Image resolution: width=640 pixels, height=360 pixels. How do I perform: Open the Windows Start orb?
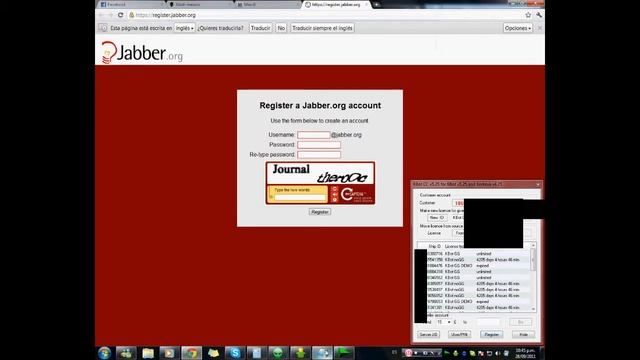pyautogui.click(x=104, y=353)
